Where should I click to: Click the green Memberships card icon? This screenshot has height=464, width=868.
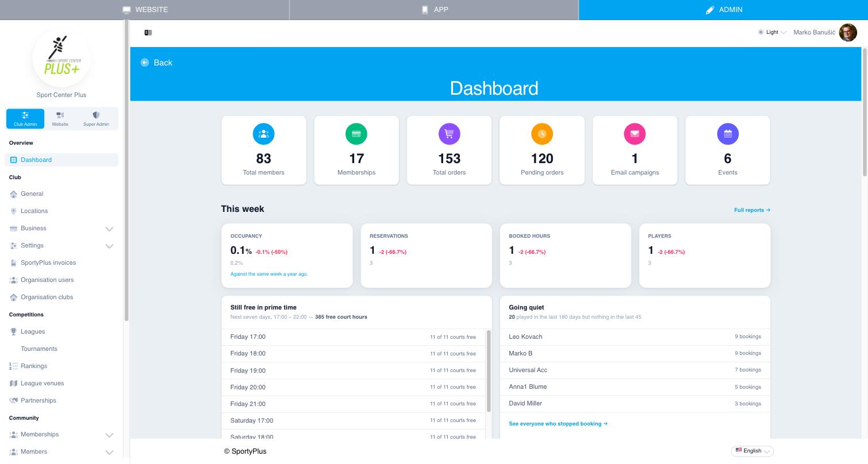(356, 134)
